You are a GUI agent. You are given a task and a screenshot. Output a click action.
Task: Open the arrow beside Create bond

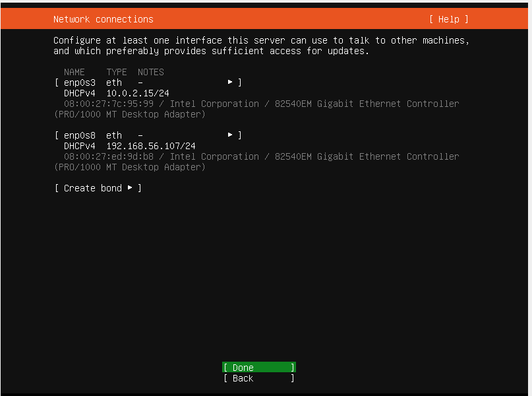click(x=131, y=188)
